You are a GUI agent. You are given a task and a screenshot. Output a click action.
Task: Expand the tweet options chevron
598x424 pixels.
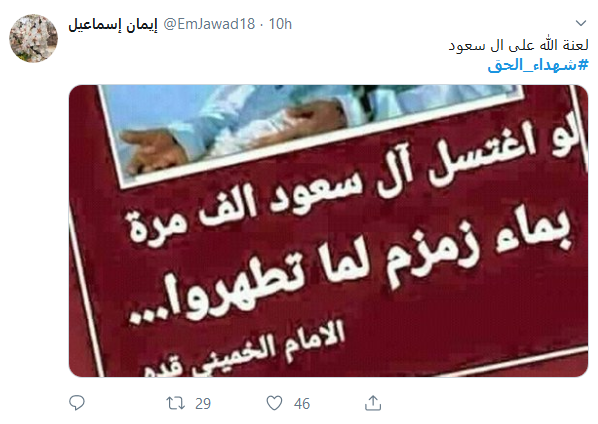pyautogui.click(x=580, y=23)
